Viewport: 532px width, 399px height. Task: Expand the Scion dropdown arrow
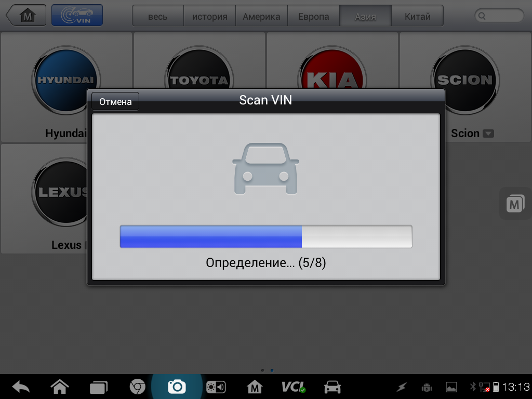[x=488, y=134]
